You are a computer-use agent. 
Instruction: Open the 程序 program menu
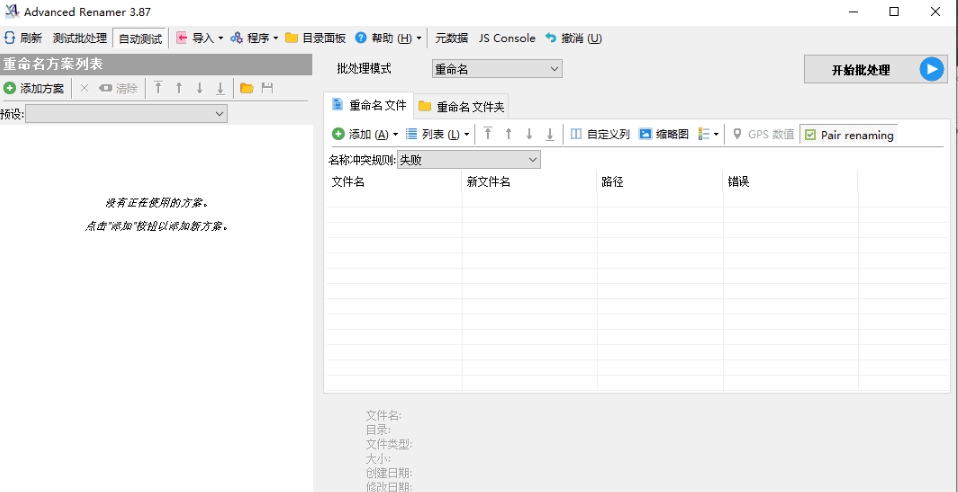pos(254,38)
